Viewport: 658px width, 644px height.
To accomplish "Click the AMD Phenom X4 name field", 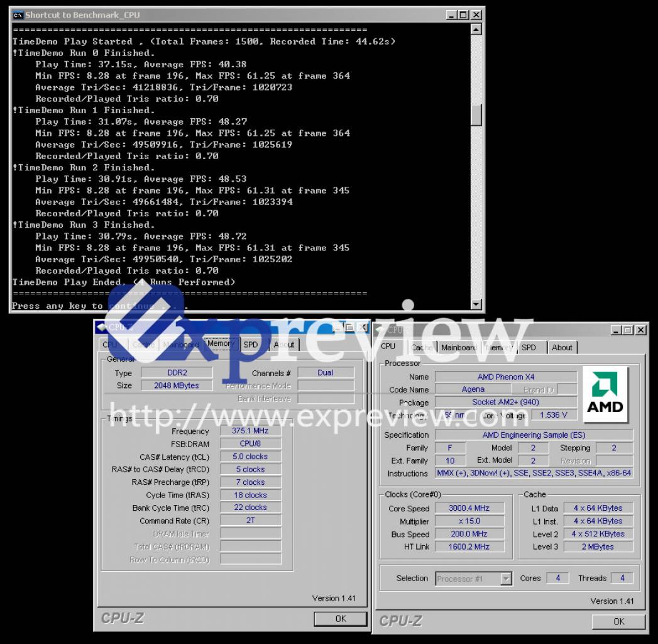I will pyautogui.click(x=506, y=377).
